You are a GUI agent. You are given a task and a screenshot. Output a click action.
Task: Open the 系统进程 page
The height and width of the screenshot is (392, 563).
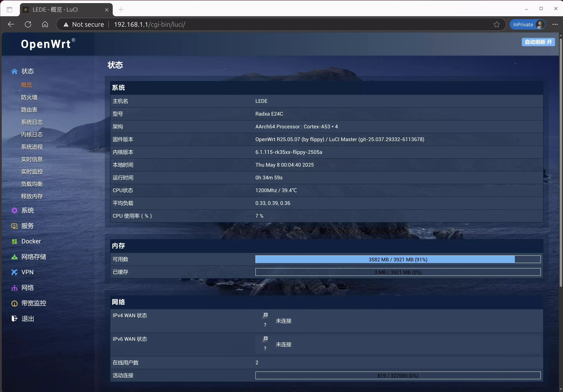32,147
